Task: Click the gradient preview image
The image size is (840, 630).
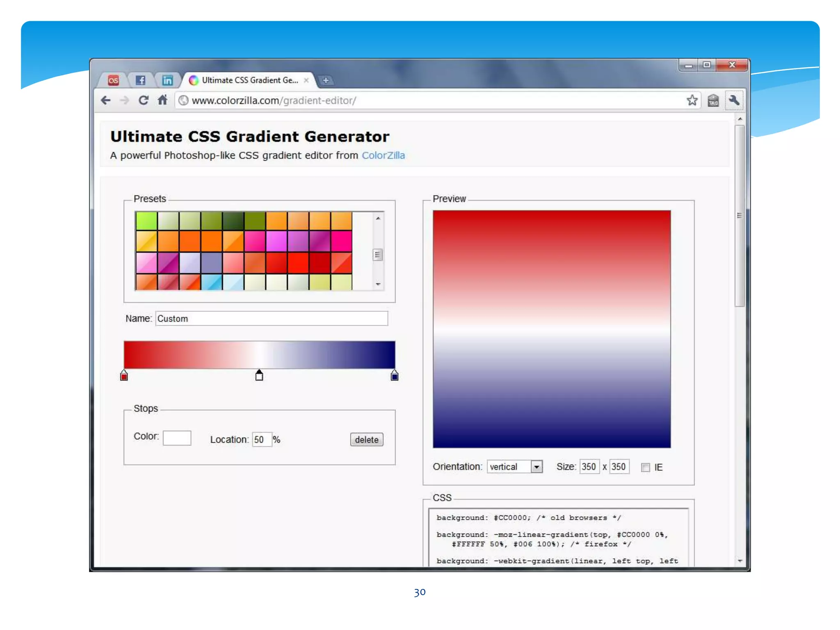Action: point(552,329)
